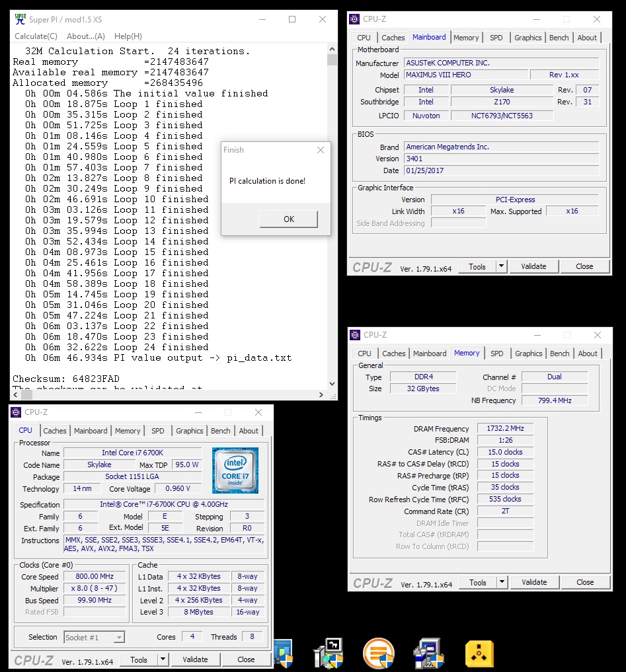
Task: Click Validate in the Mainboard window
Action: tap(533, 266)
